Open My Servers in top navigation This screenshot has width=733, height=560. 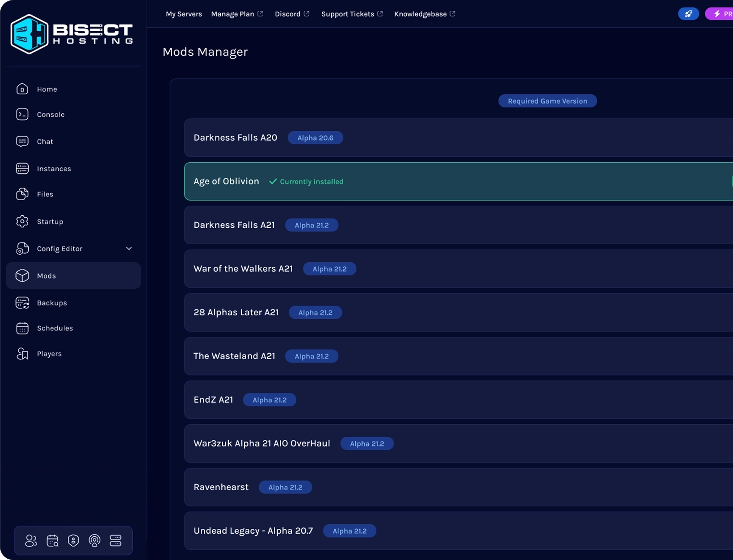pos(184,14)
